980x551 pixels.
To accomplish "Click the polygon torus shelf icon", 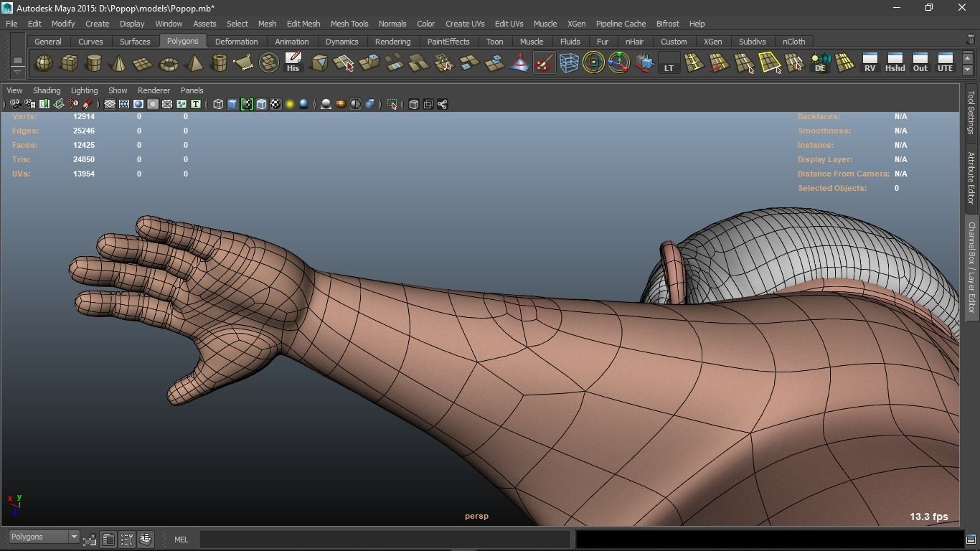I will coord(169,63).
